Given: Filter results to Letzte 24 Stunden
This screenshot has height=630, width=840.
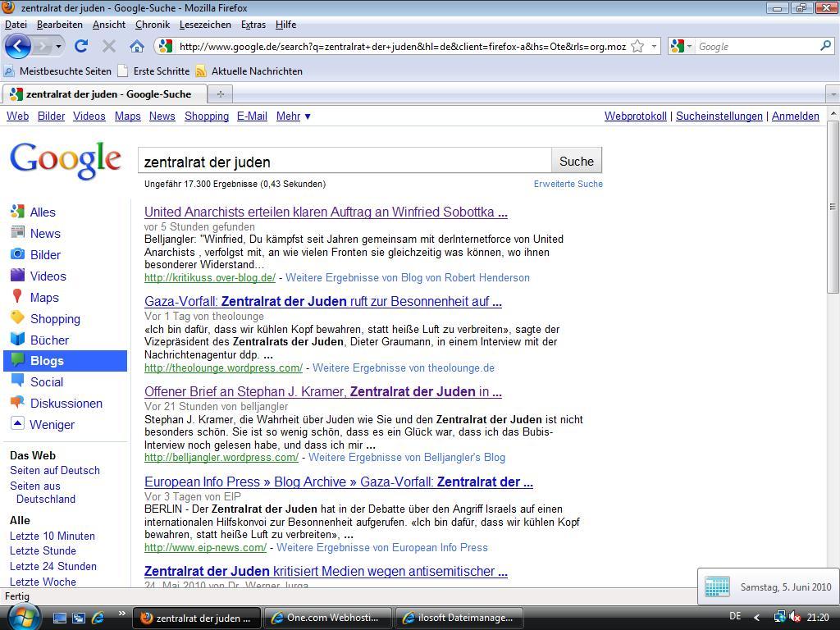Looking at the screenshot, I should coord(53,566).
